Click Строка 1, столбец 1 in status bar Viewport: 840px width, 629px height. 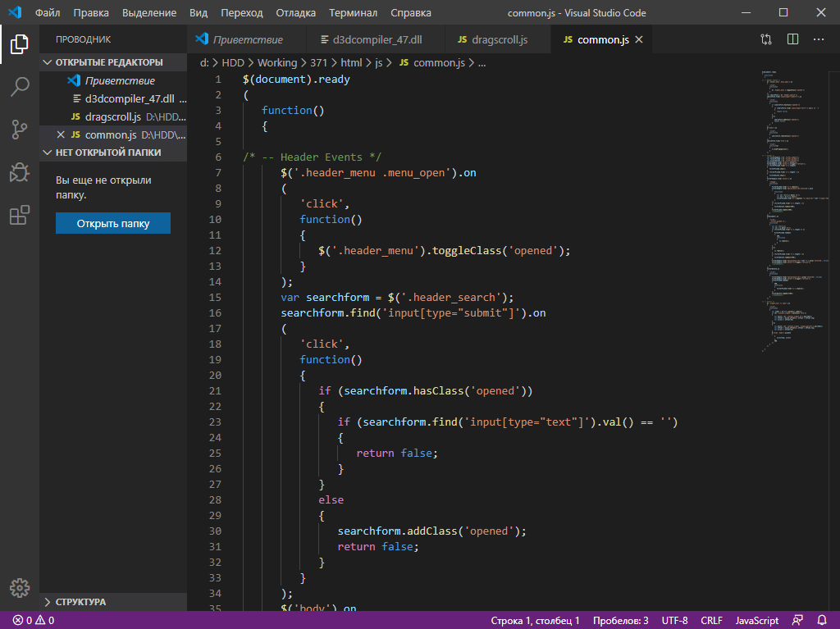coord(535,621)
